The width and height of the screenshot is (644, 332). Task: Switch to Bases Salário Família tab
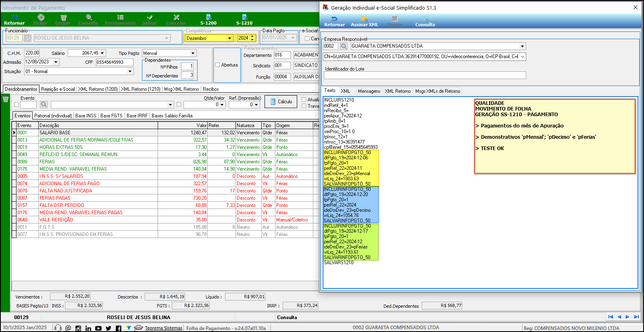172,116
